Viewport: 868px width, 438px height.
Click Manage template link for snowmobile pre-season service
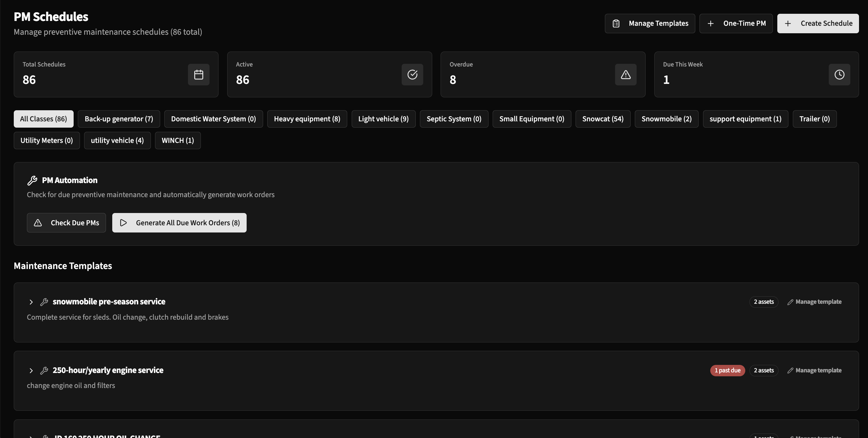click(x=814, y=302)
